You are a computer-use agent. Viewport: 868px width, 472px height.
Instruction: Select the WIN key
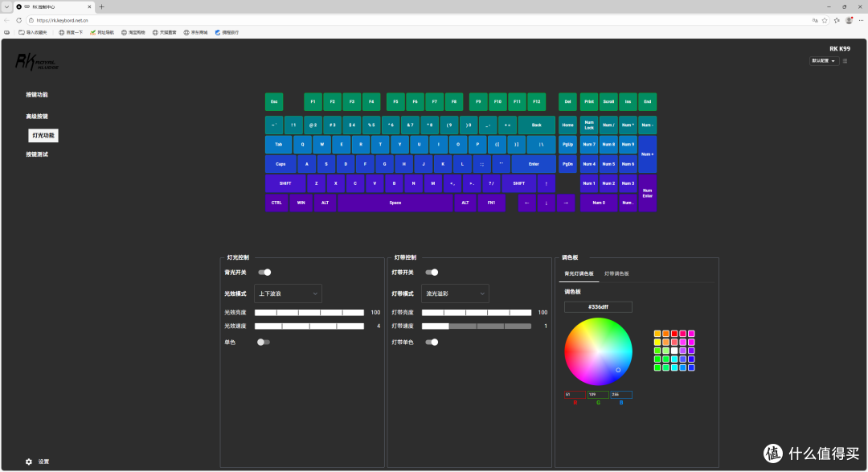pos(301,203)
